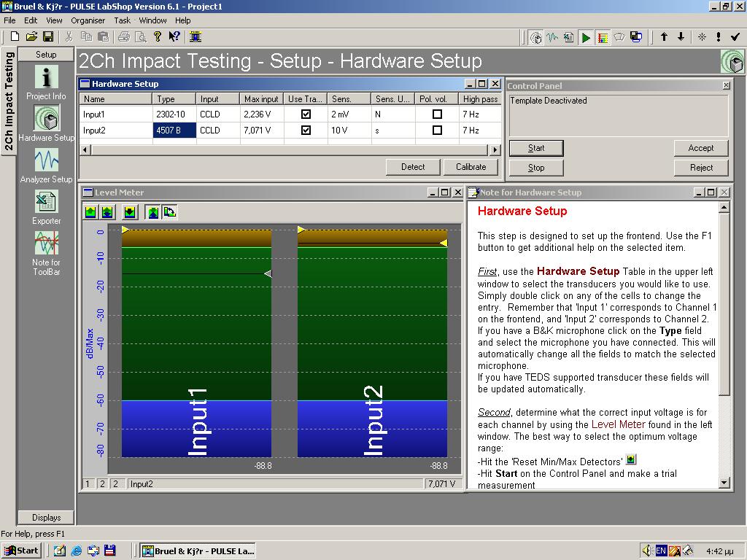
Task: Toggle Pol. vol. checkbox for Input2
Action: (x=437, y=130)
